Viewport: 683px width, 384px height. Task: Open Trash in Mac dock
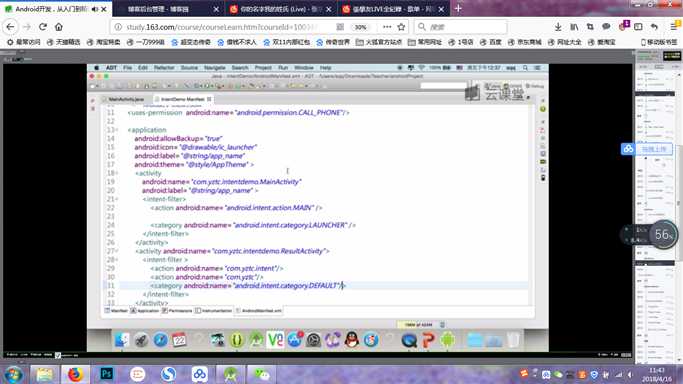click(x=513, y=340)
